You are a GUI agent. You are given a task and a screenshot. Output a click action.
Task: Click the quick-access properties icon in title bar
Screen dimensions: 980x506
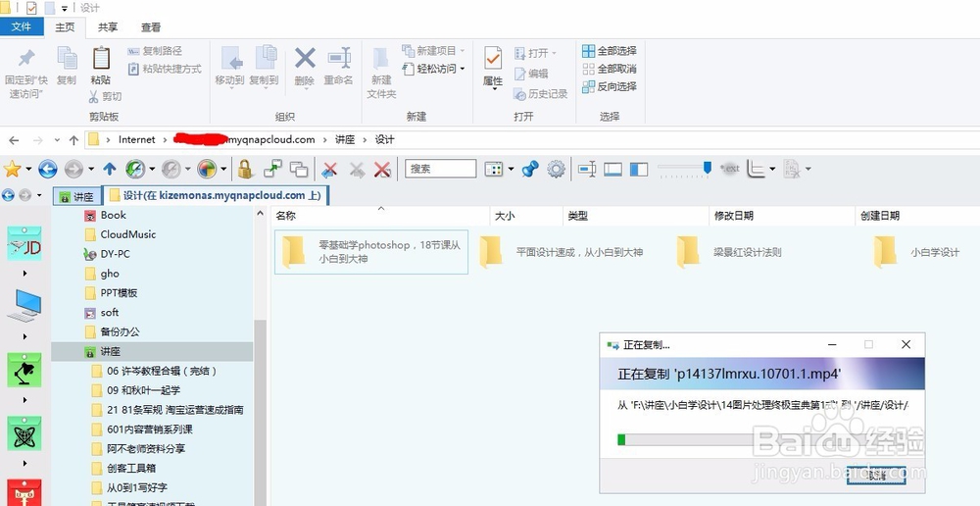(31, 8)
